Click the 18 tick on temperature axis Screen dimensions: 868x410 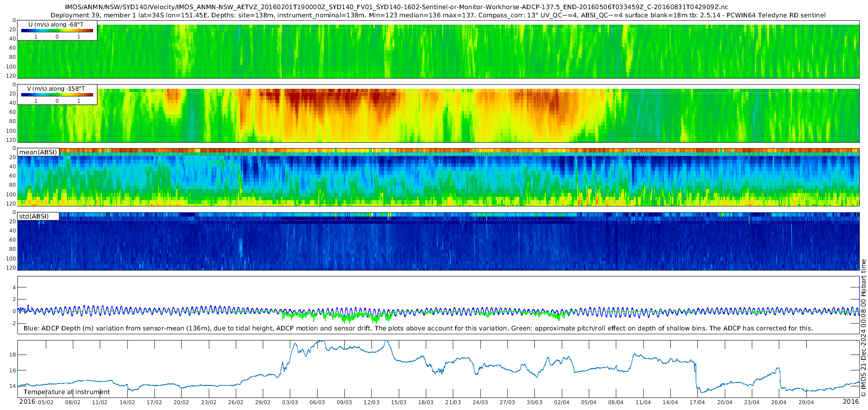tap(13, 355)
